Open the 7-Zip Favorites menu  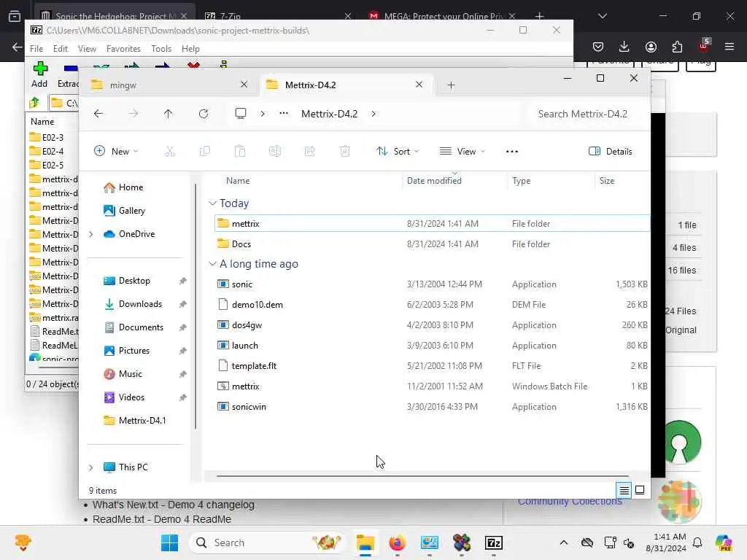123,49
